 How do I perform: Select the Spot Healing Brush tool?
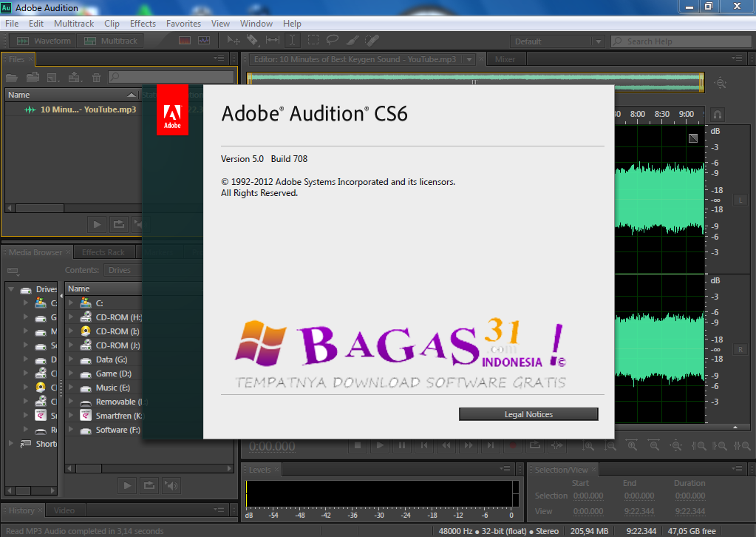tap(372, 41)
